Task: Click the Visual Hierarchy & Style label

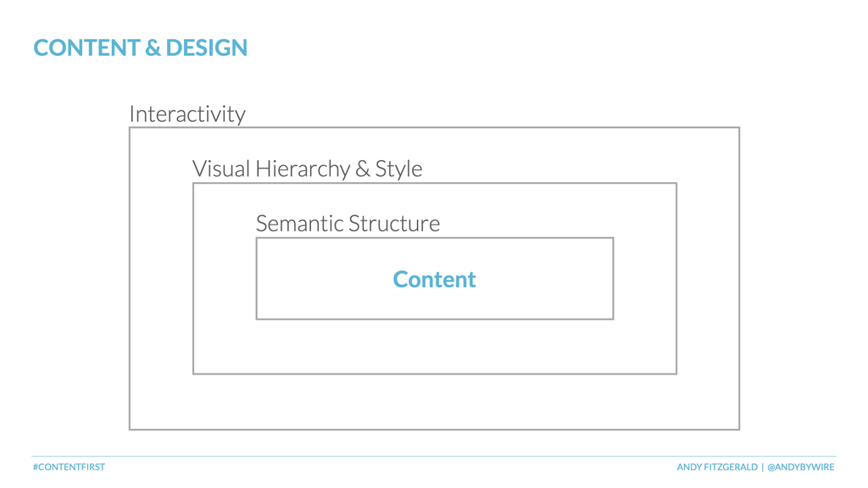Action: (x=307, y=169)
